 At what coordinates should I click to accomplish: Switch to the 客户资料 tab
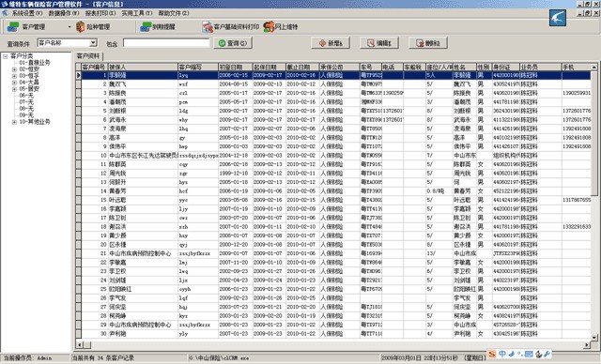click(88, 56)
